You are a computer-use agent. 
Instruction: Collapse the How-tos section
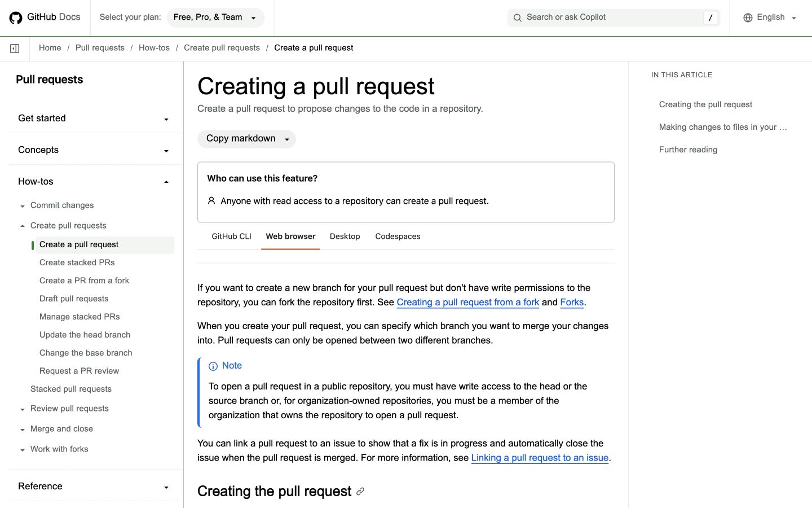click(x=94, y=182)
